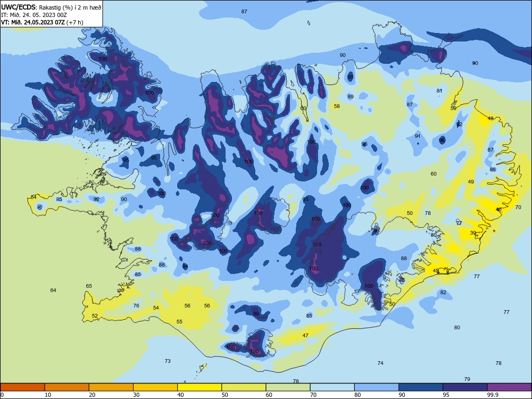Pick the 90–95 dark blue legend swatch
The height and width of the screenshot is (399, 532).
(421, 387)
